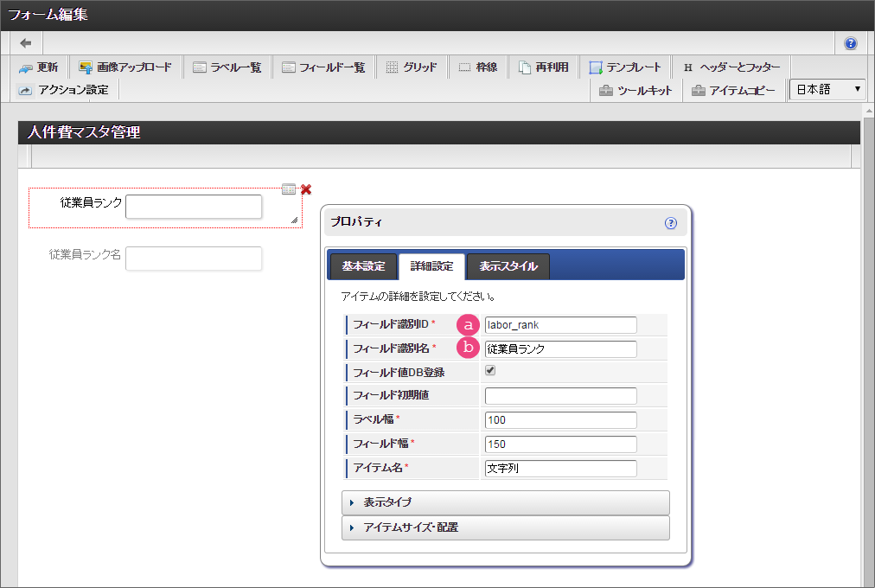The height and width of the screenshot is (588, 875).
Task: Switch to the 表示スタイル tab
Action: (508, 266)
